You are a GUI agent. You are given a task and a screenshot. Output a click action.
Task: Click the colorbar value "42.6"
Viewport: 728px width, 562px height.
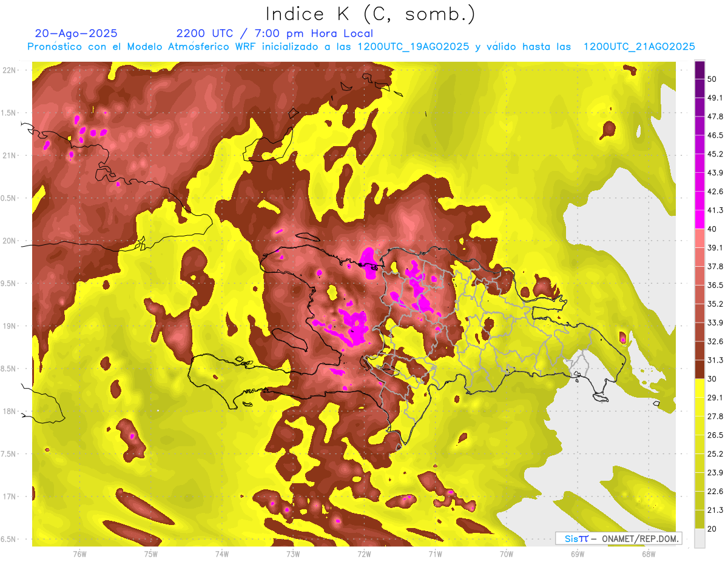[715, 192]
